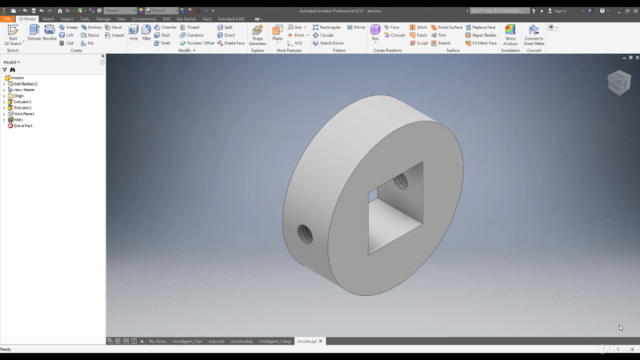The height and width of the screenshot is (360, 640).
Task: Choose the Delete Face tool
Action: click(231, 43)
